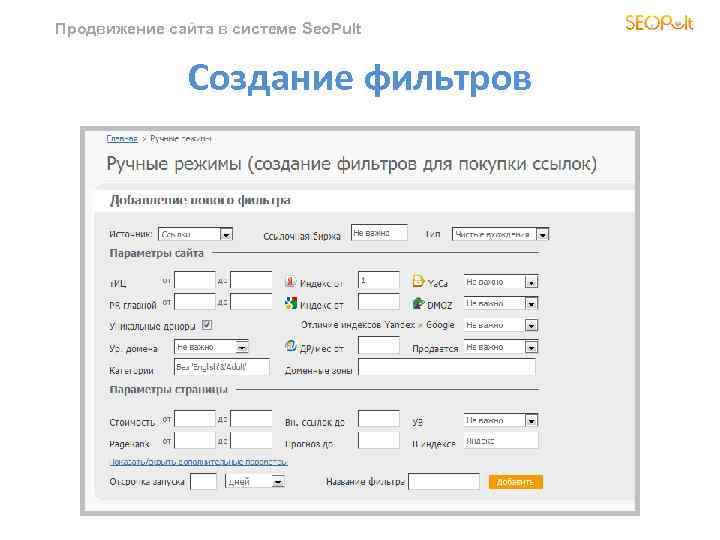Open the Продается dropdown

[501, 347]
